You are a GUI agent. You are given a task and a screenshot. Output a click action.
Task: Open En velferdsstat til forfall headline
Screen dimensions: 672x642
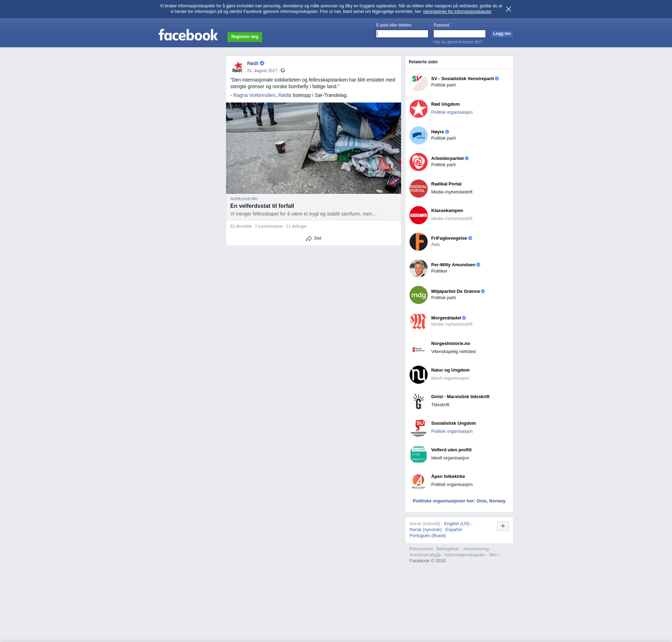click(x=262, y=206)
